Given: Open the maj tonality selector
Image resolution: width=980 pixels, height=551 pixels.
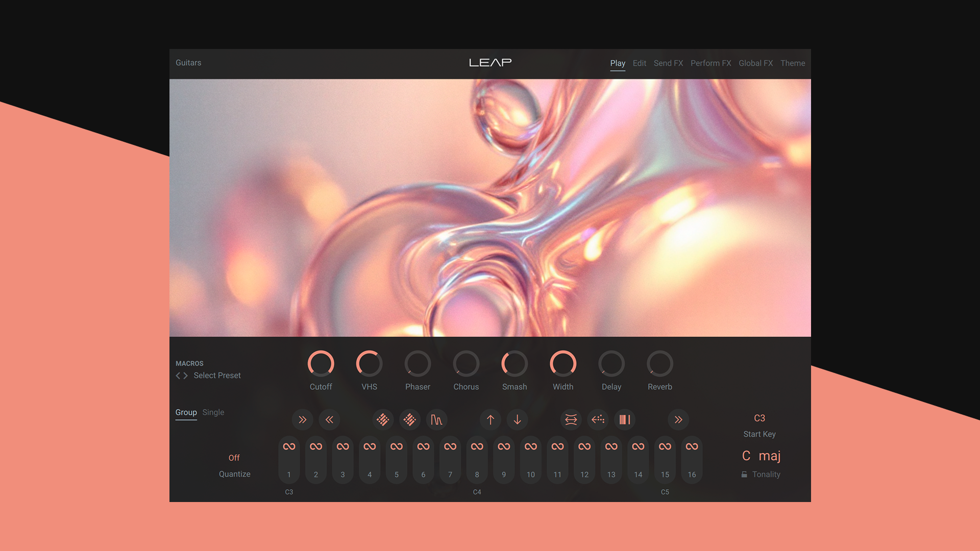Looking at the screenshot, I should point(770,456).
